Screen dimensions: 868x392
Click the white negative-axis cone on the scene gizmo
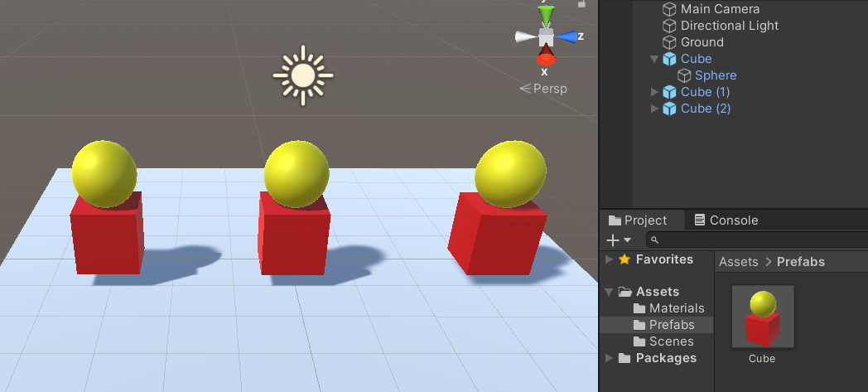[x=526, y=37]
